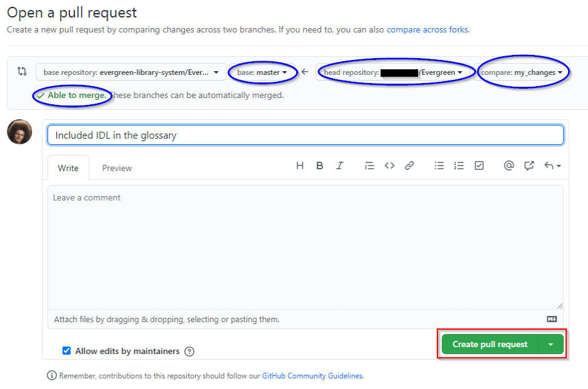
Task: Open the compare across forks link
Action: [x=427, y=29]
